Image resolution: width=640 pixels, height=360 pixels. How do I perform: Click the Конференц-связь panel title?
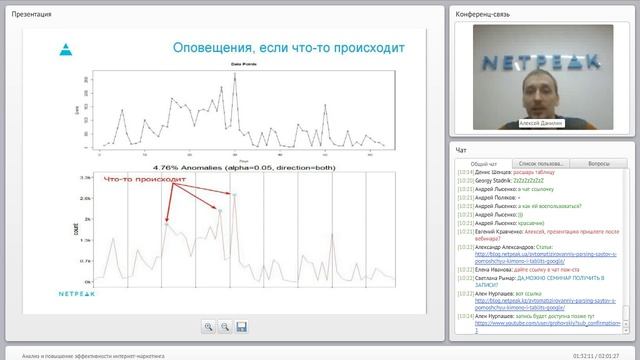(482, 14)
